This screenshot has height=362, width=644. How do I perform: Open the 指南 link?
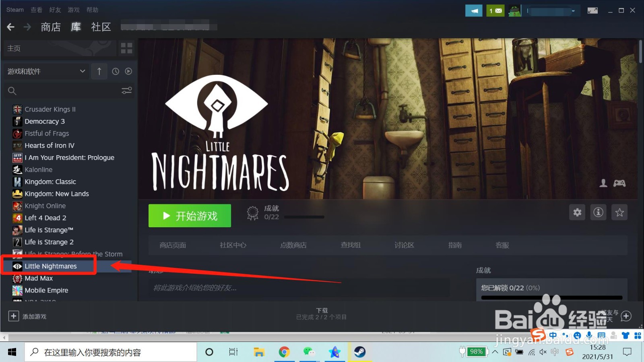pos(455,245)
